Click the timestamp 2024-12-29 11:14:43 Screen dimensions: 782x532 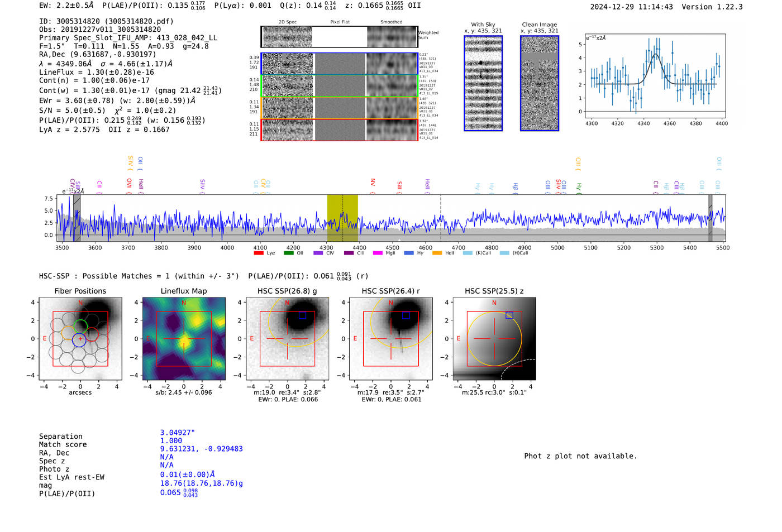[x=631, y=7]
